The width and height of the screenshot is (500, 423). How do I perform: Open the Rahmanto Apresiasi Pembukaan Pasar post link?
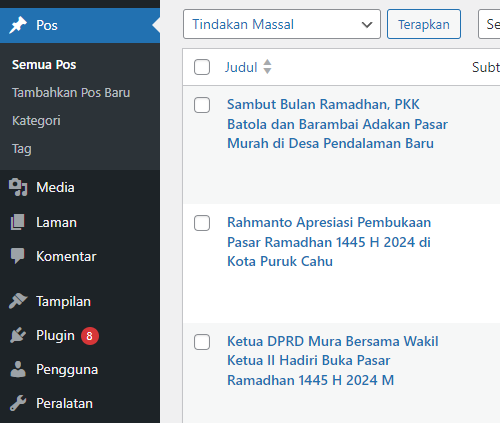point(329,242)
